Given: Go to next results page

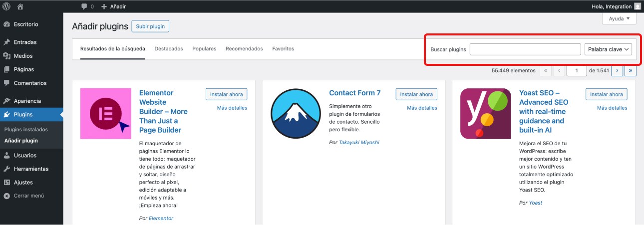Looking at the screenshot, I should [x=618, y=71].
